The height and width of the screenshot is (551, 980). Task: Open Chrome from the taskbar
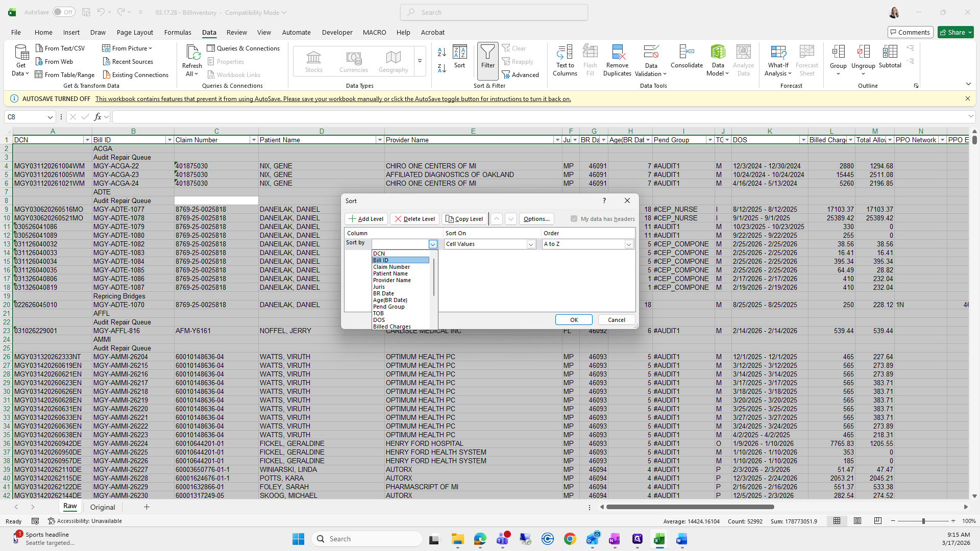(x=570, y=539)
